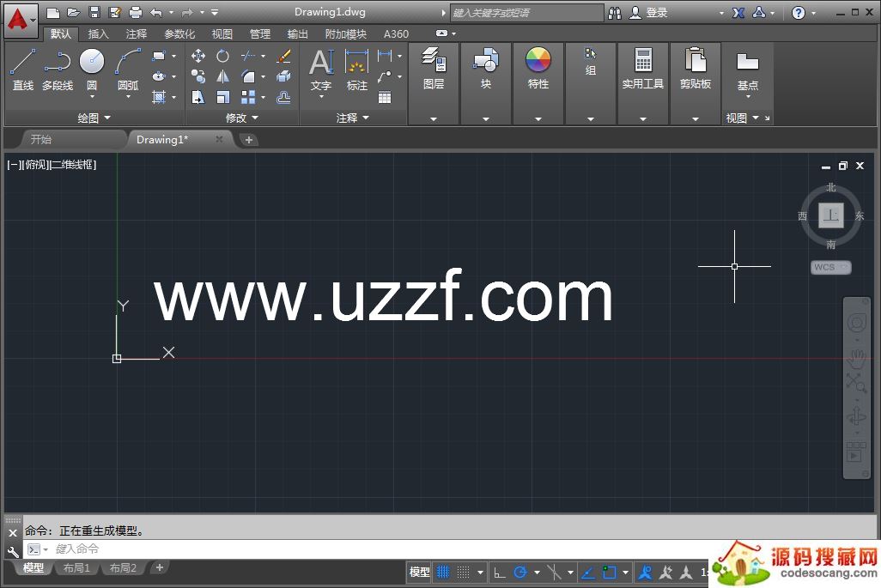Open the 实用工具 calculator panel
The width and height of the screenshot is (881, 588).
pyautogui.click(x=642, y=69)
